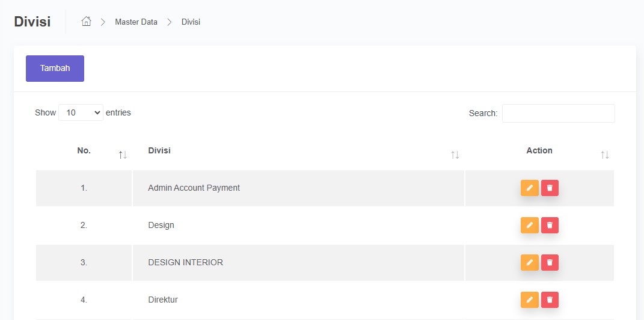Edit the DESIGN INTERIOR division
This screenshot has height=320, width=644.
pos(529,263)
